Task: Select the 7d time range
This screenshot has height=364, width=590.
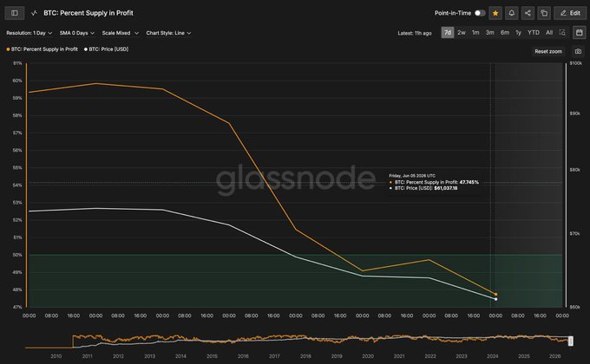Action: pos(448,33)
